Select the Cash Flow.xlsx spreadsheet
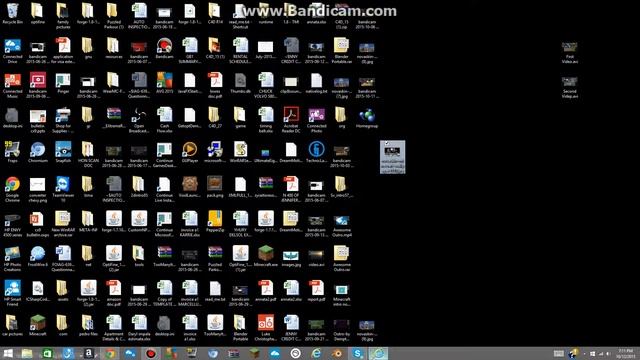The image size is (640, 360). tap(164, 120)
